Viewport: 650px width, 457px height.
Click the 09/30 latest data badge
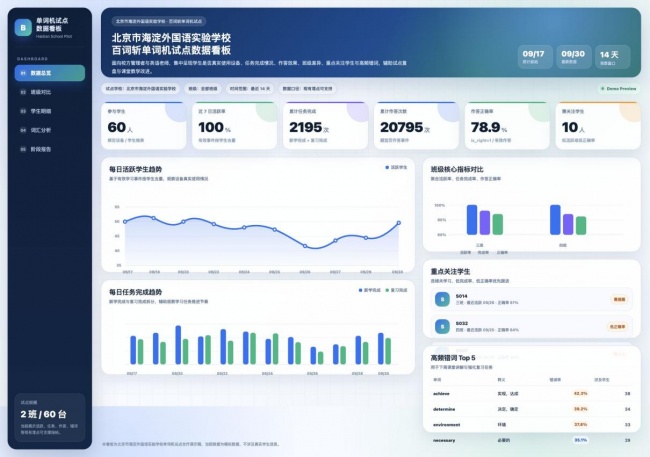(x=574, y=57)
